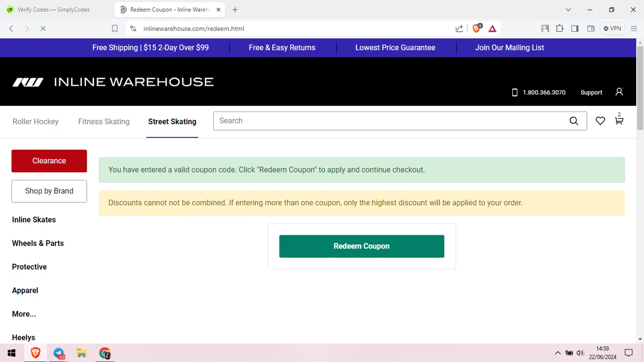
Task: Open the notification center icon
Action: 629,353
